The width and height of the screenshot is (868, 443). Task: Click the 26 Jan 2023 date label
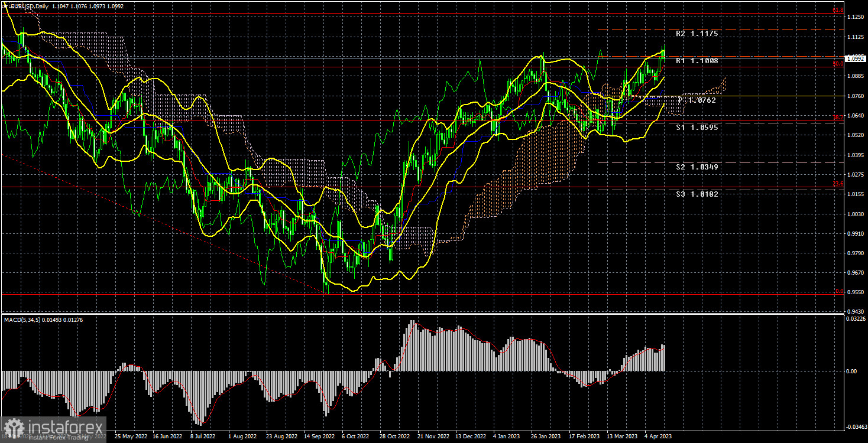coord(545,436)
